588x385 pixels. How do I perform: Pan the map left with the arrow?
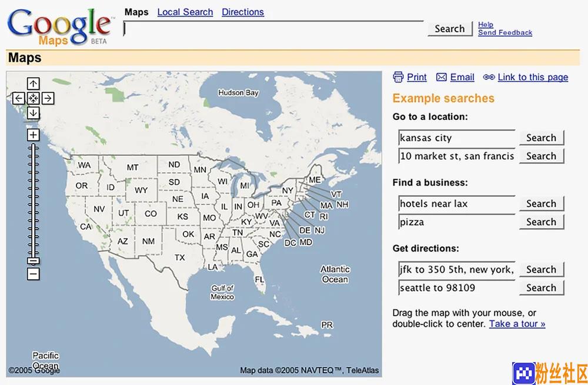(x=18, y=98)
